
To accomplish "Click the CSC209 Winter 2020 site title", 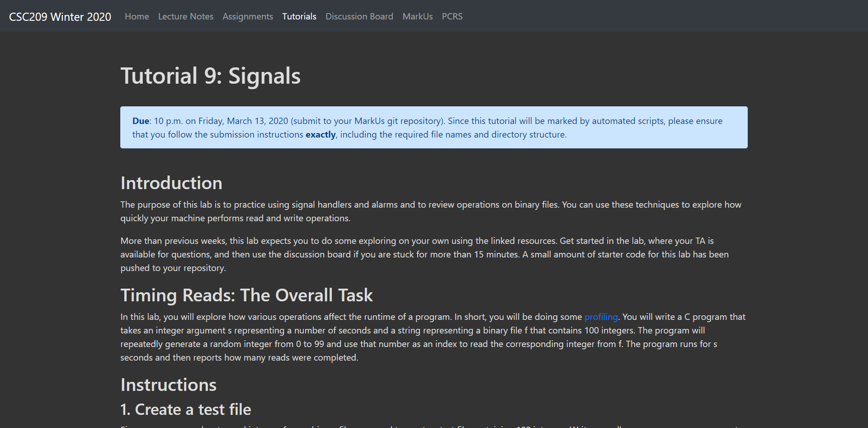I will pos(60,17).
